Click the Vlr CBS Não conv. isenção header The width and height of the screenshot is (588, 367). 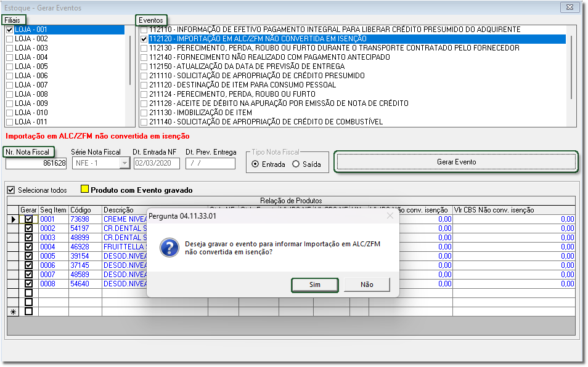pyautogui.click(x=514, y=210)
